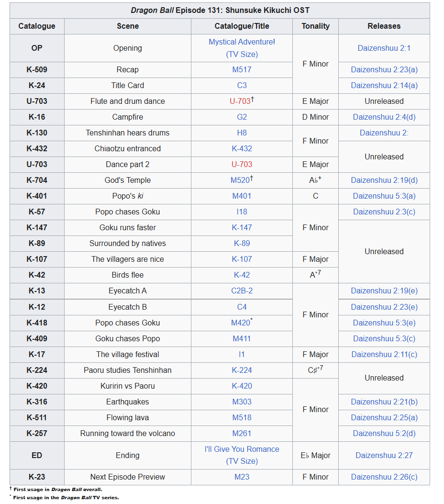Open the Daizenshuu 2:3(c) release link
Screen dimensions: 444x504
click(384, 212)
